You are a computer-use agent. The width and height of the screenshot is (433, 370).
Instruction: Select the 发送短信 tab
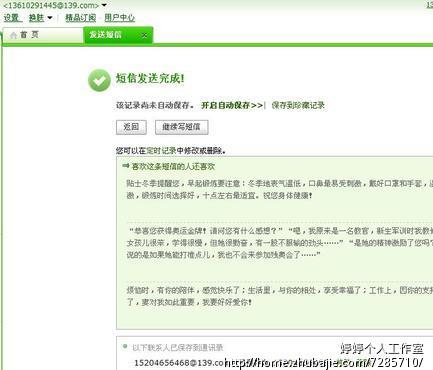pos(118,35)
